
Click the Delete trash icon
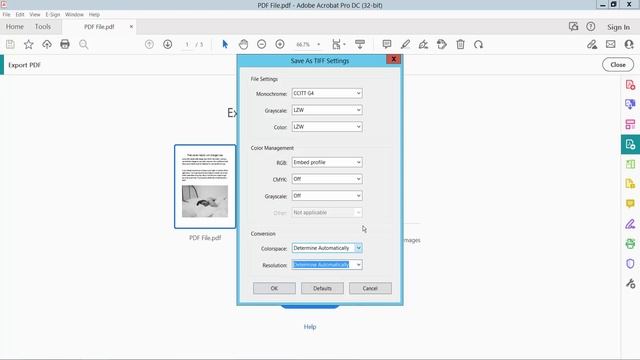pos(460,44)
